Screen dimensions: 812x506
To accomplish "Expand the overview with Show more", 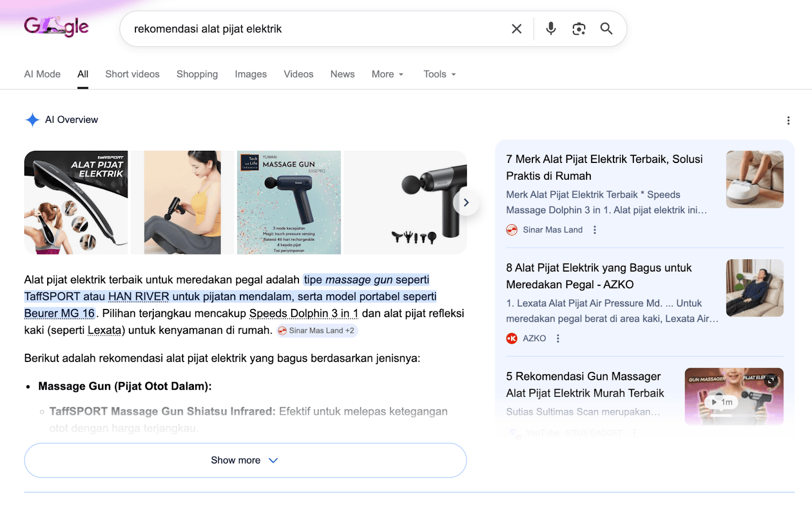I will tap(246, 460).
